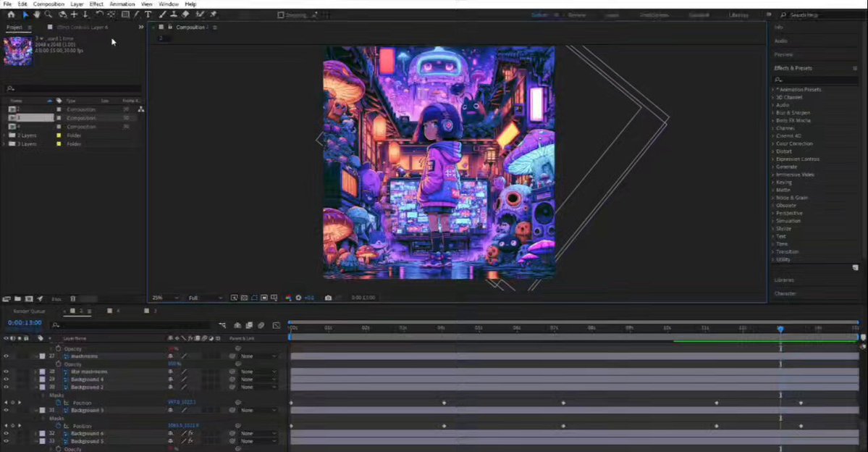Open the Full resolution dropdown

coord(206,298)
